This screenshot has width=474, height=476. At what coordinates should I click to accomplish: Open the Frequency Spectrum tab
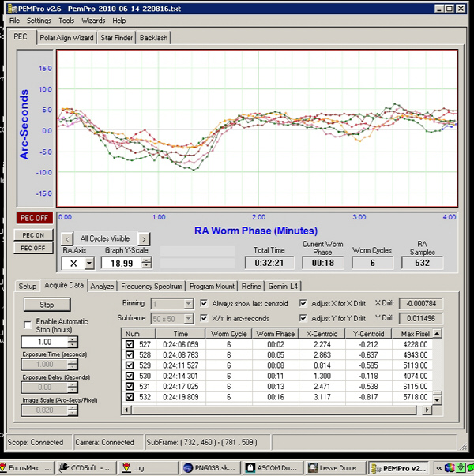(x=152, y=287)
